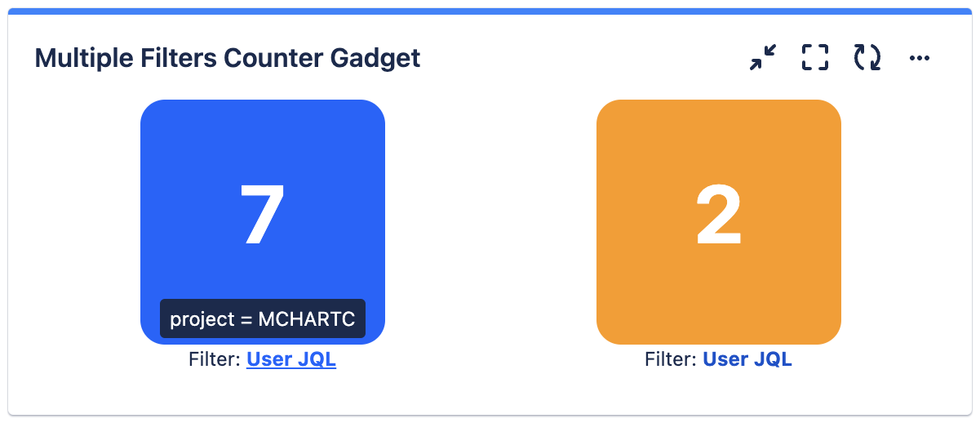Viewport: 980px width, 423px height.
Task: Open the User JQL link under the blue tile
Action: click(x=291, y=360)
